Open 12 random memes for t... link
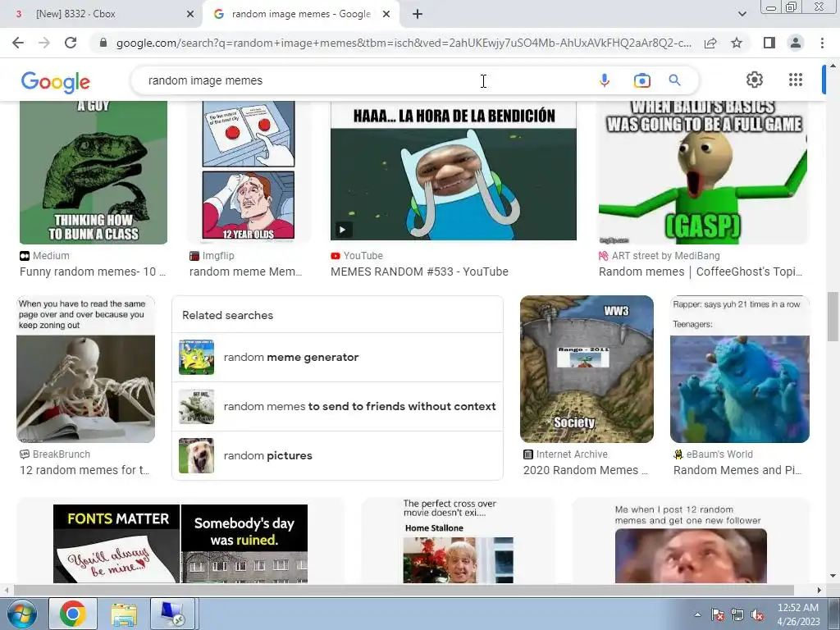Viewport: 840px width, 630px height. coord(84,470)
